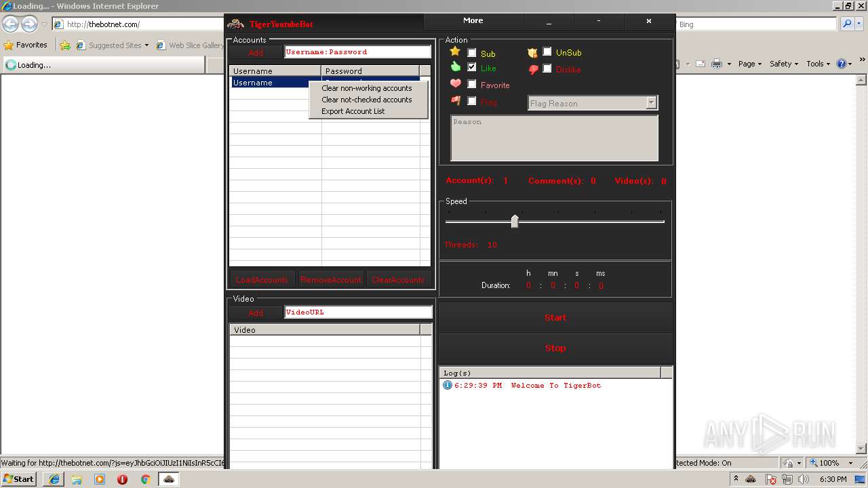
Task: Open the Safety menu dropdown in IE
Action: click(783, 64)
